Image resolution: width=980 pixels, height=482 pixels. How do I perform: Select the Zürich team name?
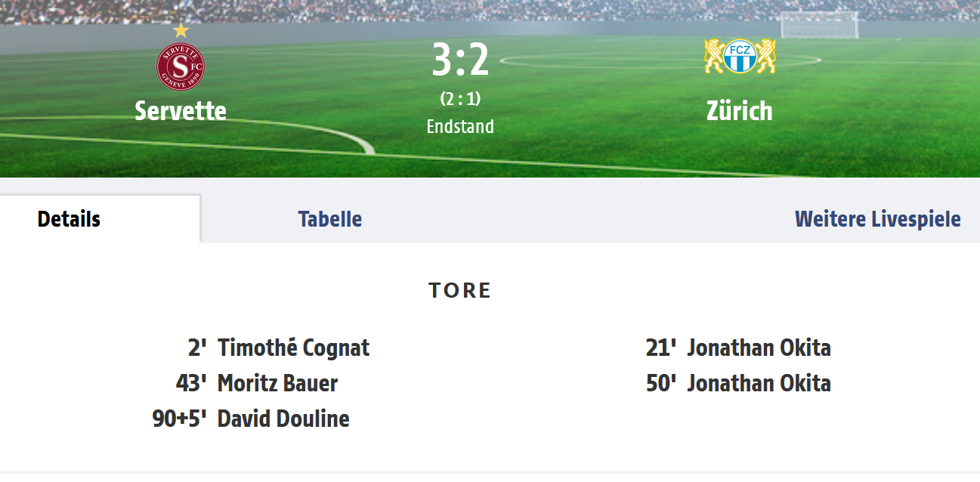(x=740, y=110)
